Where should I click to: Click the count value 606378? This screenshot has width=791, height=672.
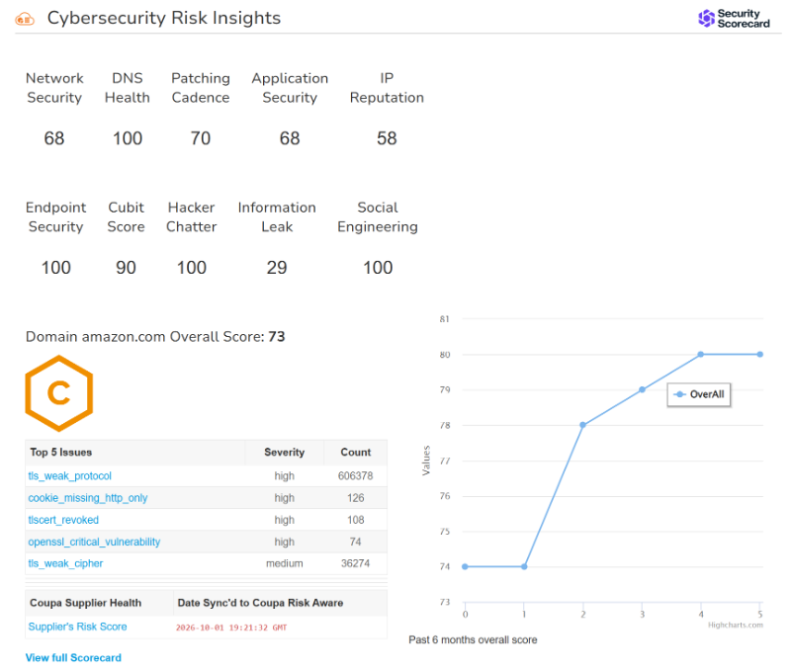(355, 476)
